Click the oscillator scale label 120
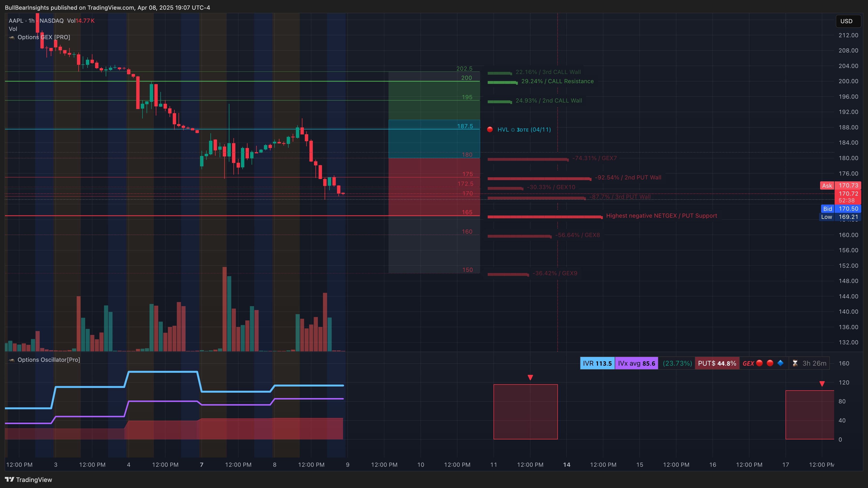 click(x=844, y=383)
